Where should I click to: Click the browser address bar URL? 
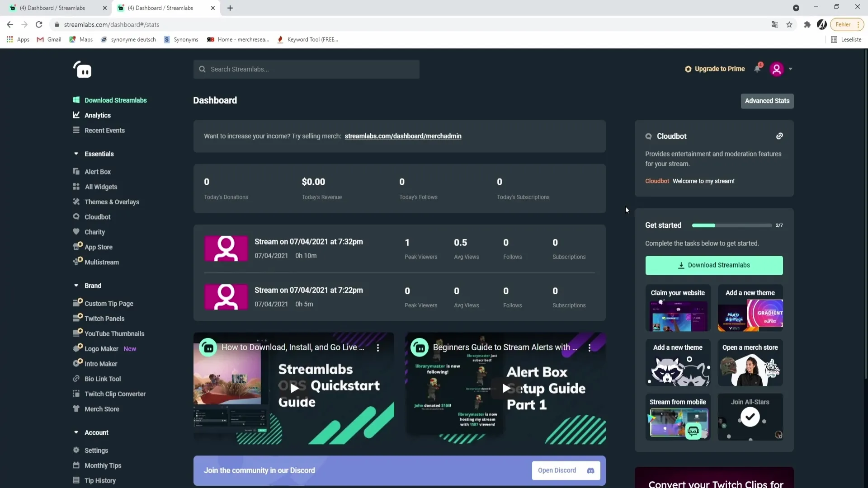click(112, 24)
